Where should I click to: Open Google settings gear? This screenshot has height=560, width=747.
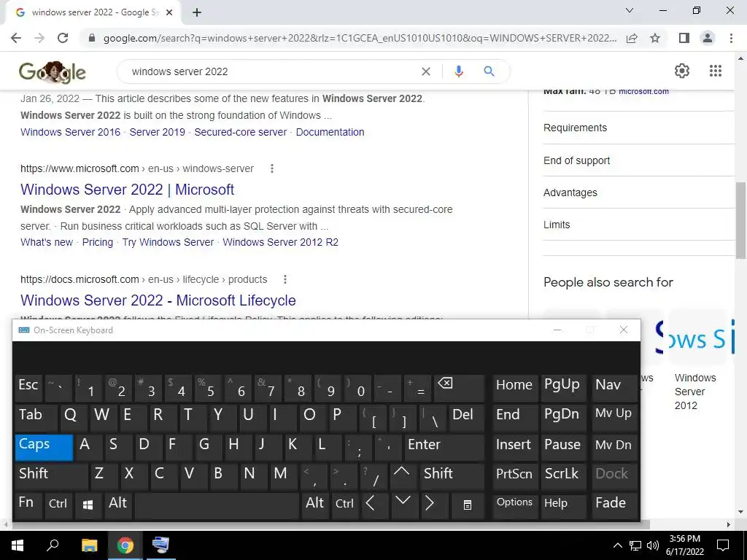(x=682, y=71)
